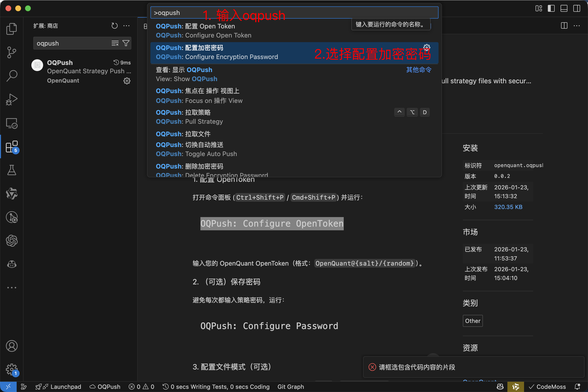The image size is (588, 392).
Task: Open Launchpad from the status bar
Action: pyautogui.click(x=59, y=387)
